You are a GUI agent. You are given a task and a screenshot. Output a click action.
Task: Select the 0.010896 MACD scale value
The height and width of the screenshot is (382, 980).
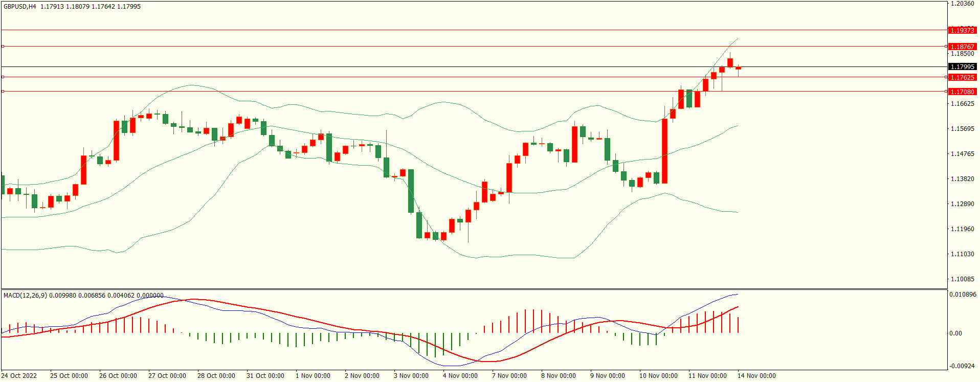[x=963, y=295]
